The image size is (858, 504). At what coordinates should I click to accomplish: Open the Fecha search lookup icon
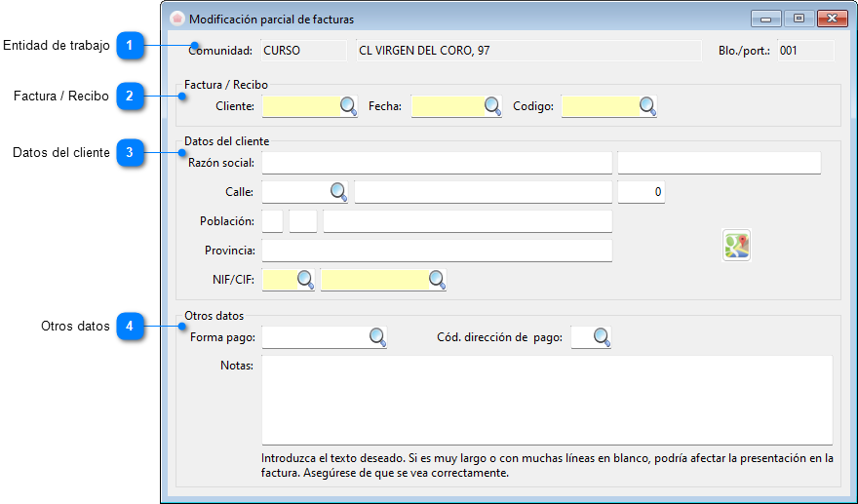[x=492, y=106]
